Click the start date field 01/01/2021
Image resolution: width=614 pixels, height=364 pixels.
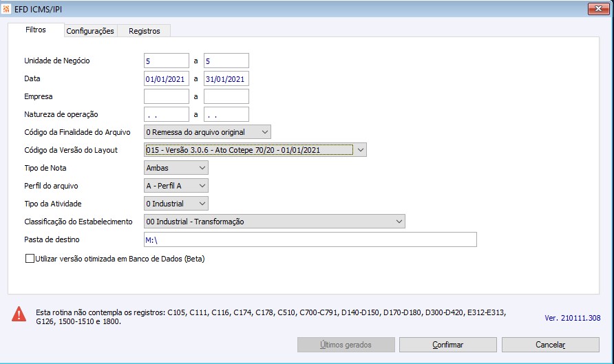point(167,78)
